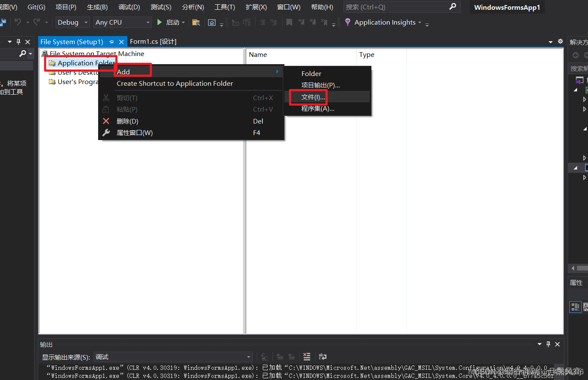Screen dimensions: 588x380
Task: Click the pin icon in left Toolbox panel
Action: tap(18, 42)
